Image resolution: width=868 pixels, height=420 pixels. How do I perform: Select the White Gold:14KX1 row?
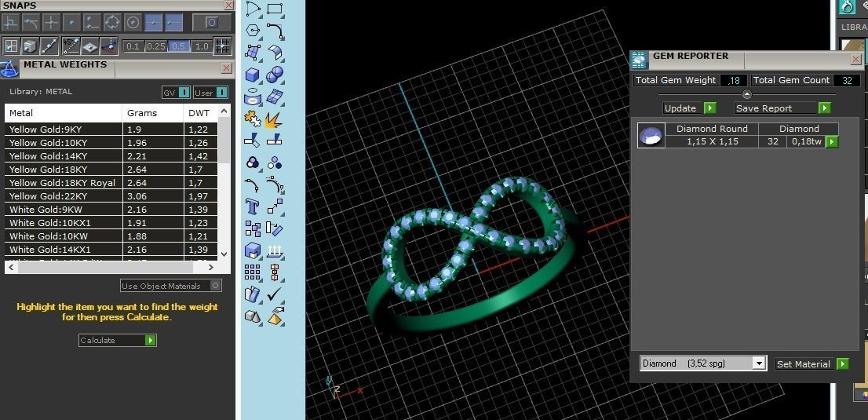point(111,250)
